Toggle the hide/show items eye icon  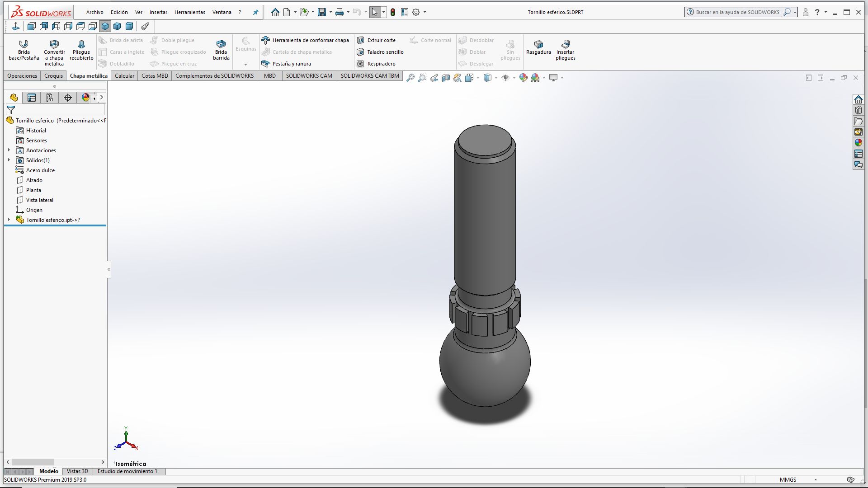tap(505, 78)
